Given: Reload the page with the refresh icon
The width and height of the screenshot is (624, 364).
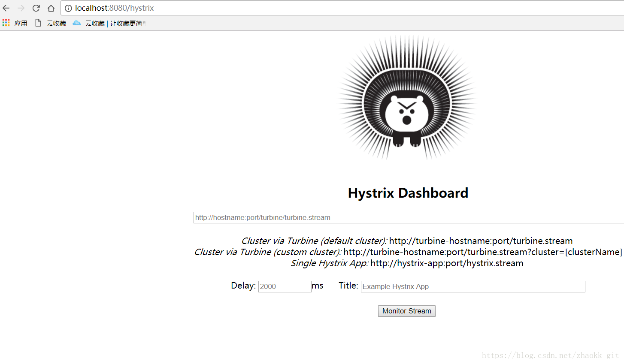Looking at the screenshot, I should pos(36,8).
